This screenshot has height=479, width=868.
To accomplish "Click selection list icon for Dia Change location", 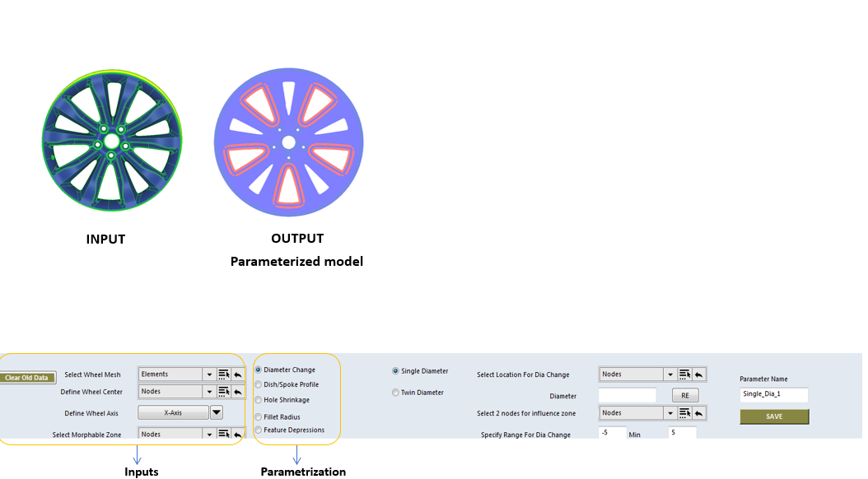I will tap(685, 374).
